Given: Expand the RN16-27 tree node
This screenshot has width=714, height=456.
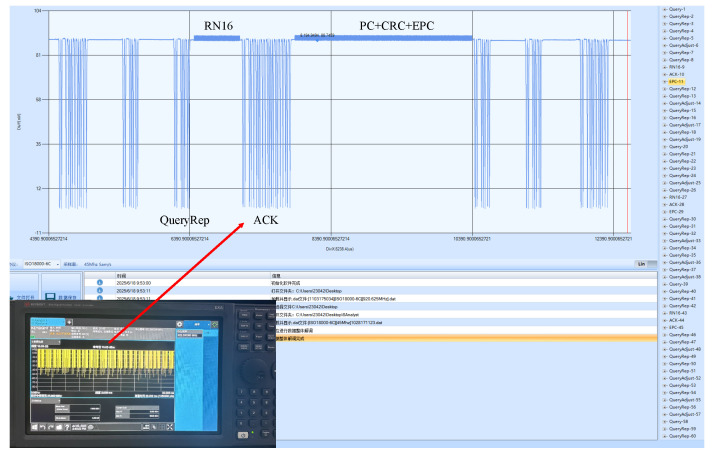Looking at the screenshot, I should click(x=665, y=197).
